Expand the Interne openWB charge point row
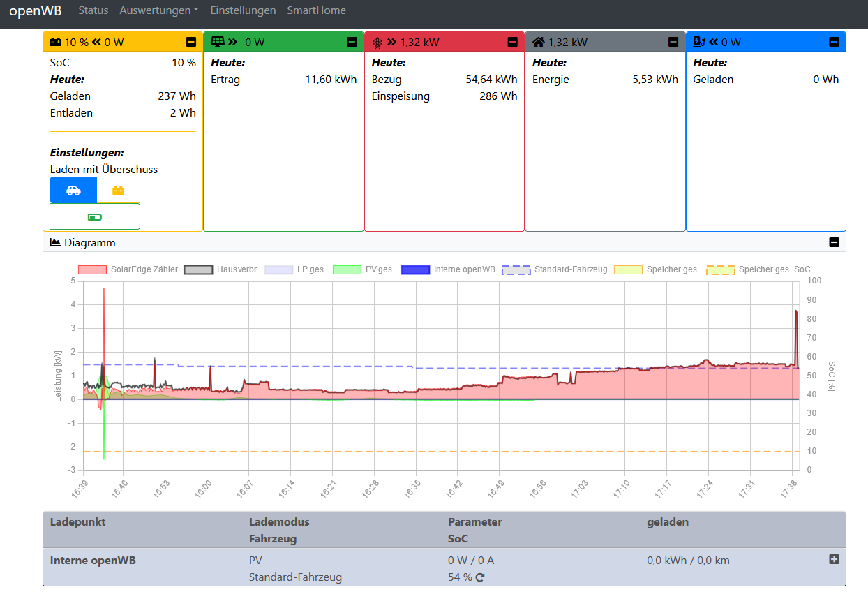 [x=834, y=559]
